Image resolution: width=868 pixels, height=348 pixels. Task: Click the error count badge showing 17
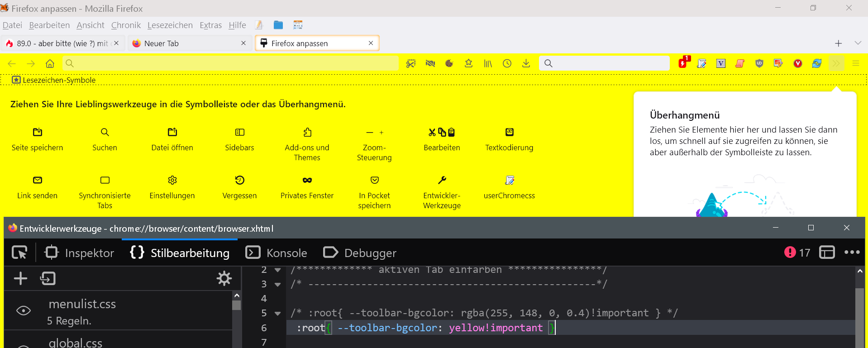(797, 253)
